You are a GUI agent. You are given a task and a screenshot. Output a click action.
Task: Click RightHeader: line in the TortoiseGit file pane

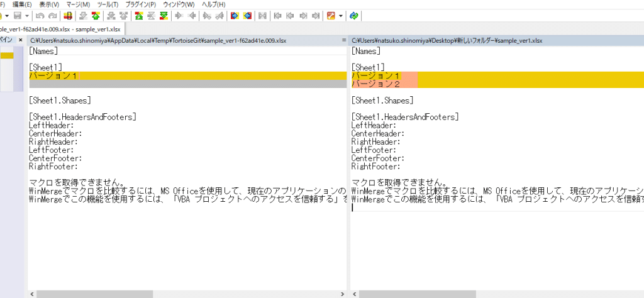pos(53,141)
